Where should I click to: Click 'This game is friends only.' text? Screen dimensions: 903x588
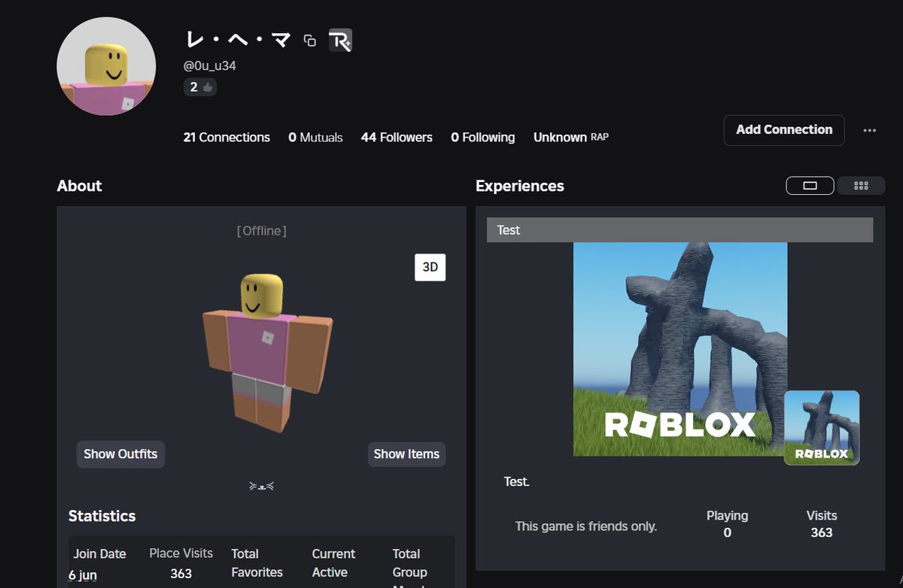(x=586, y=526)
